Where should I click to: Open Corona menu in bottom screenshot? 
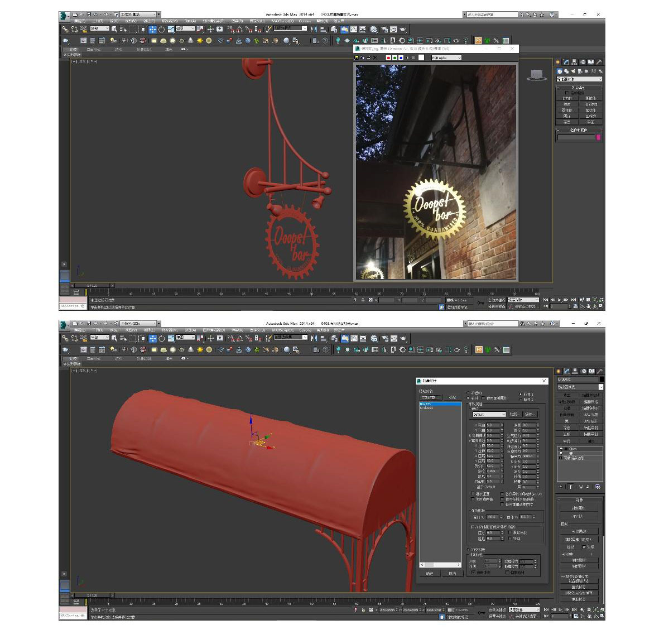pyautogui.click(x=305, y=330)
